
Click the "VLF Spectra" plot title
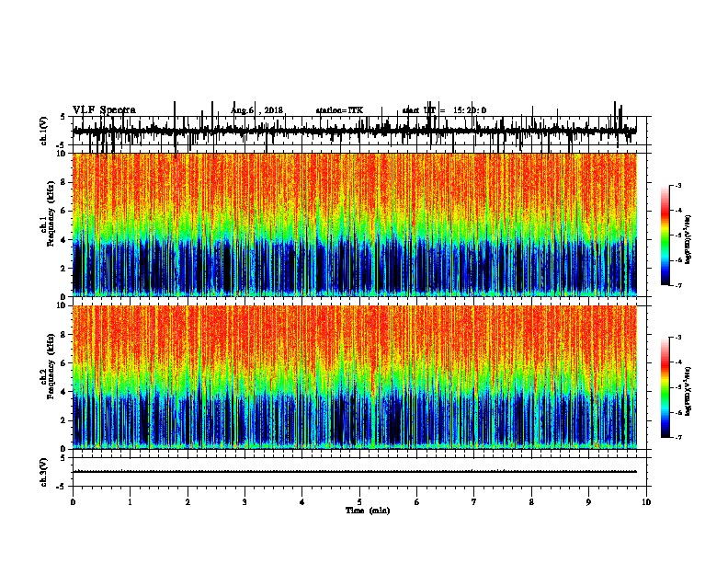[x=104, y=110]
